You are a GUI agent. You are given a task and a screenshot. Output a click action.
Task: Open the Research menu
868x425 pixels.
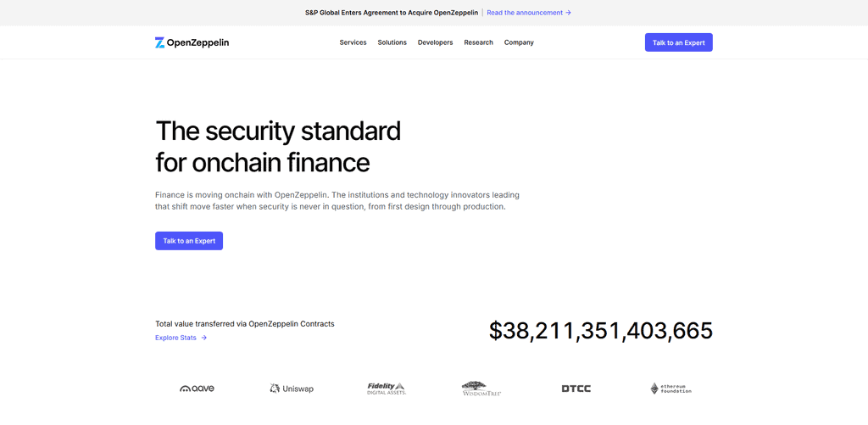click(x=478, y=42)
